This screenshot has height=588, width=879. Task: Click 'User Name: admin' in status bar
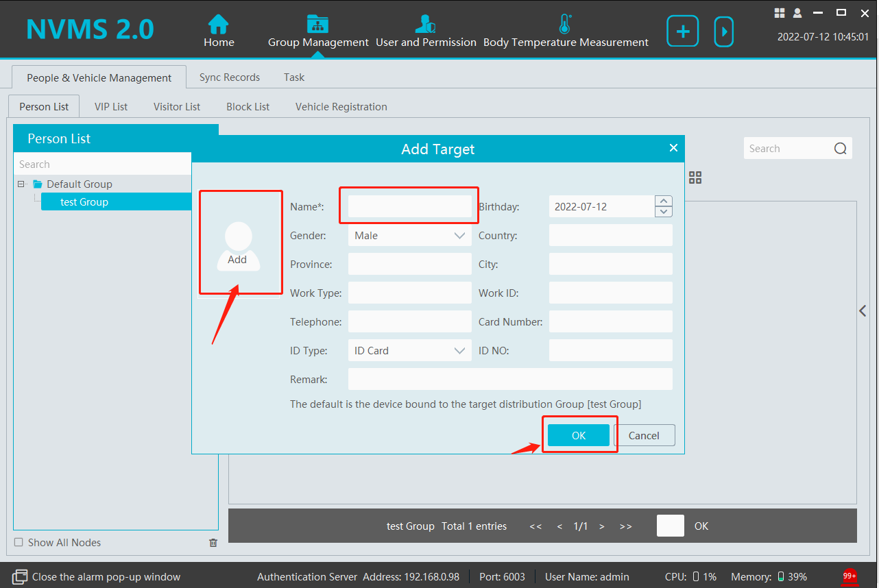tap(587, 577)
